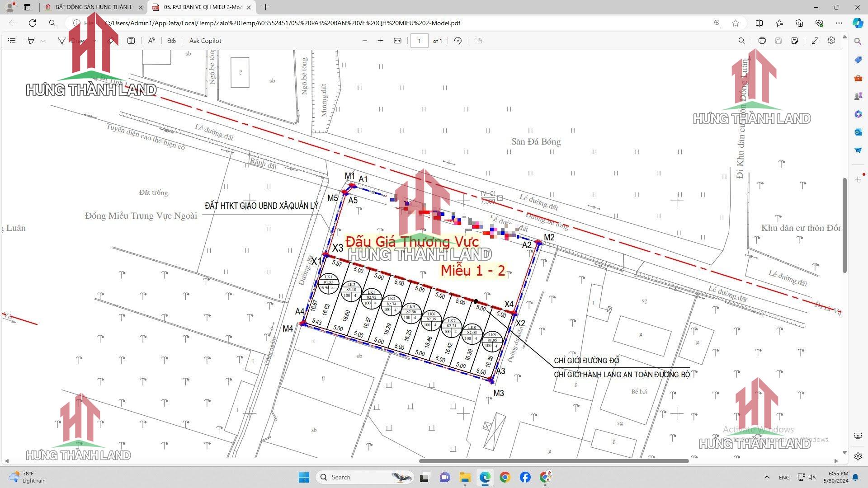This screenshot has width=868, height=488.
Task: Click Ask Copilot button
Action: pos(205,41)
